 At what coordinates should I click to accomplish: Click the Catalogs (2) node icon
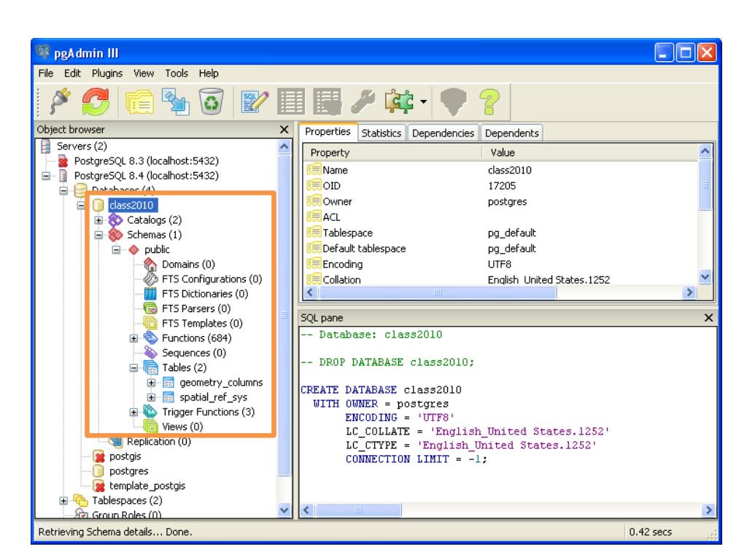point(115,220)
